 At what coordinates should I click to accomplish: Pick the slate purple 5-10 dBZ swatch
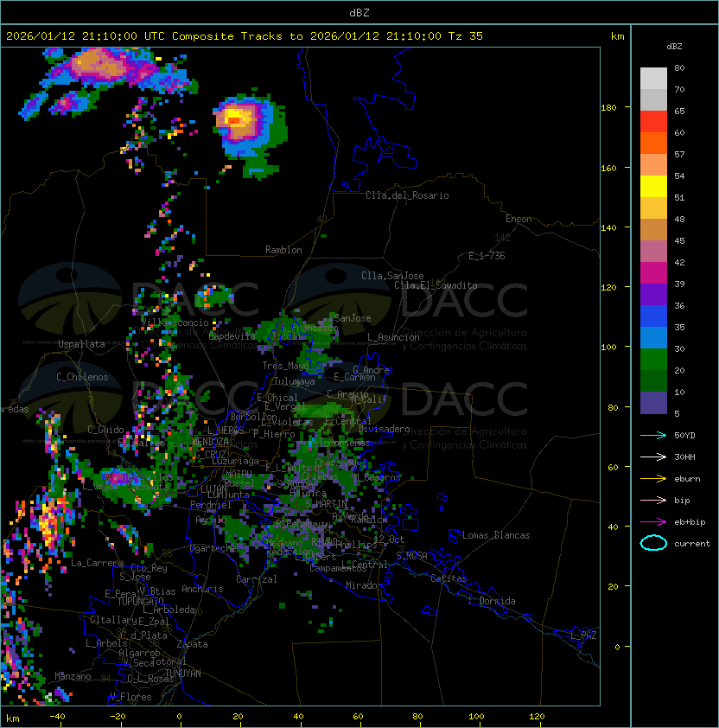[x=653, y=403]
